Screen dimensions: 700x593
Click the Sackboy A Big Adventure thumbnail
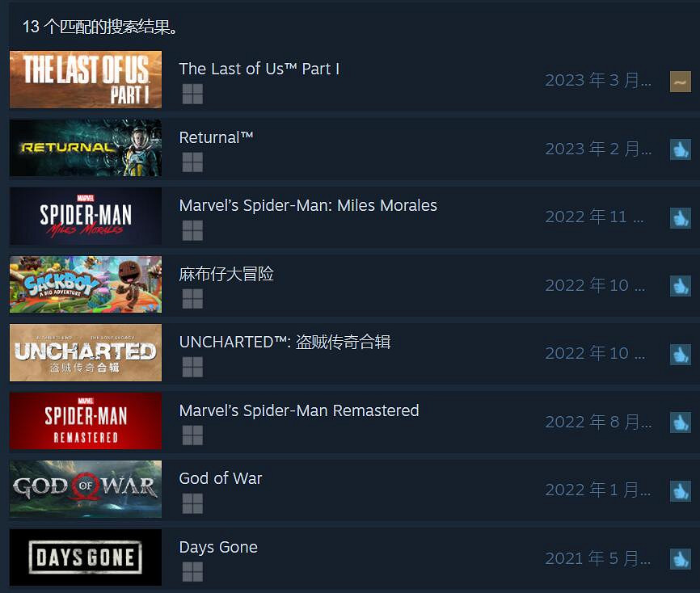pyautogui.click(x=86, y=284)
